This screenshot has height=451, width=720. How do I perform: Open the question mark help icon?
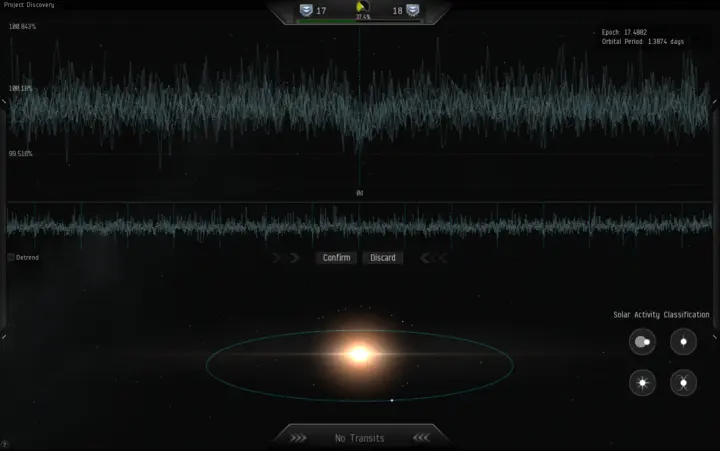click(x=4, y=444)
